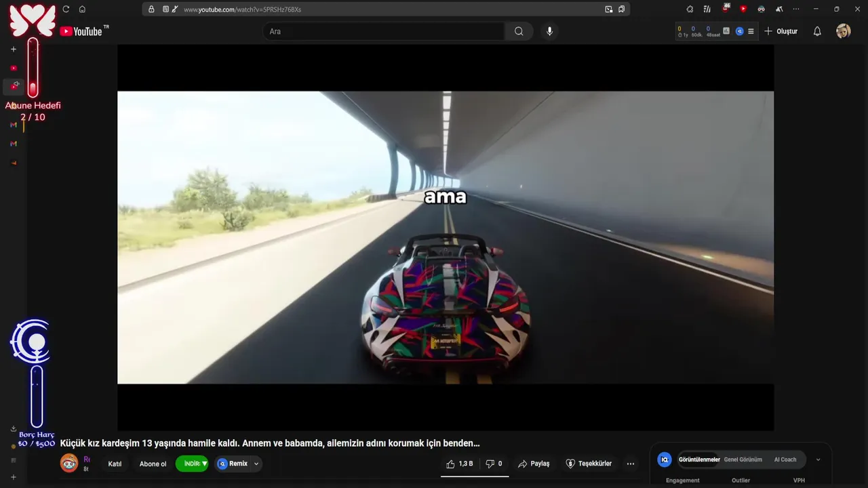
Task: Select AI Coach tab
Action: point(785,460)
